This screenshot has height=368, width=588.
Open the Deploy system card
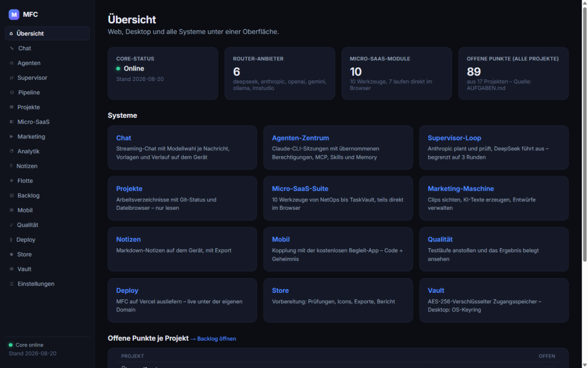[182, 300]
